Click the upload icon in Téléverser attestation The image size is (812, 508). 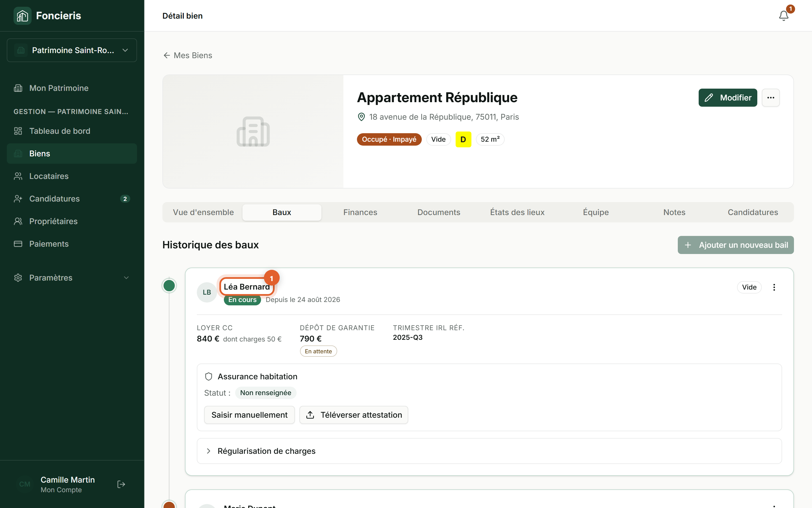point(310,415)
